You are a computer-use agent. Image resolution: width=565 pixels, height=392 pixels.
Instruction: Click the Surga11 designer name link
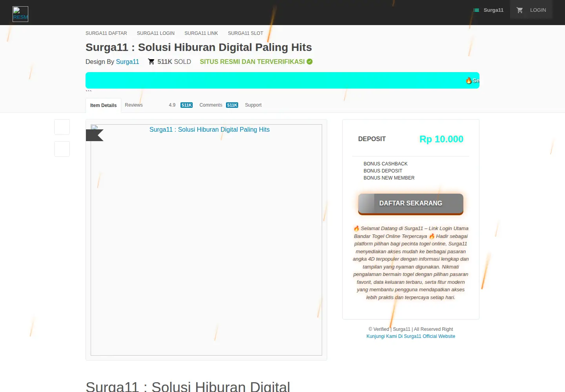click(x=128, y=62)
